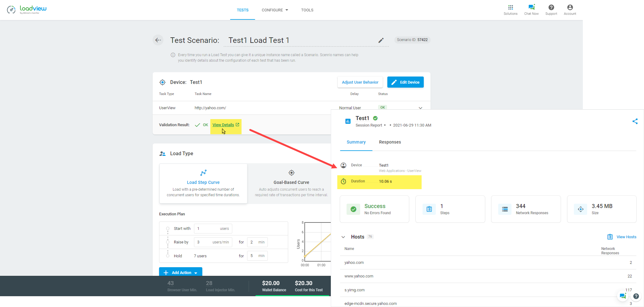Select the Hold step radio
Viewport: 644px width, 307px height.
pyautogui.click(x=168, y=256)
